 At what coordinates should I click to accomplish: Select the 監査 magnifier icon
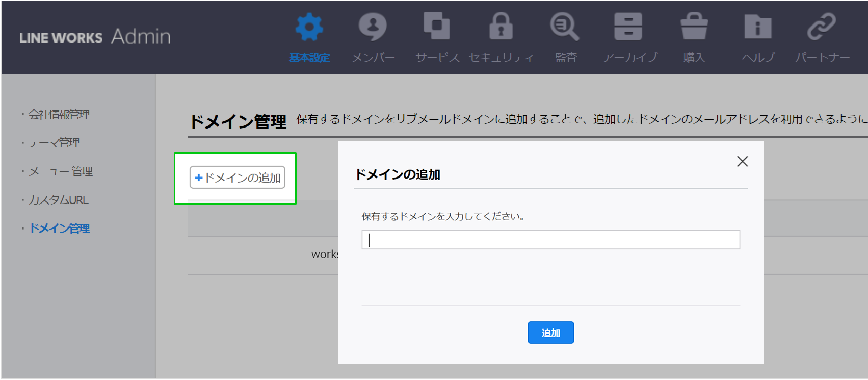565,27
